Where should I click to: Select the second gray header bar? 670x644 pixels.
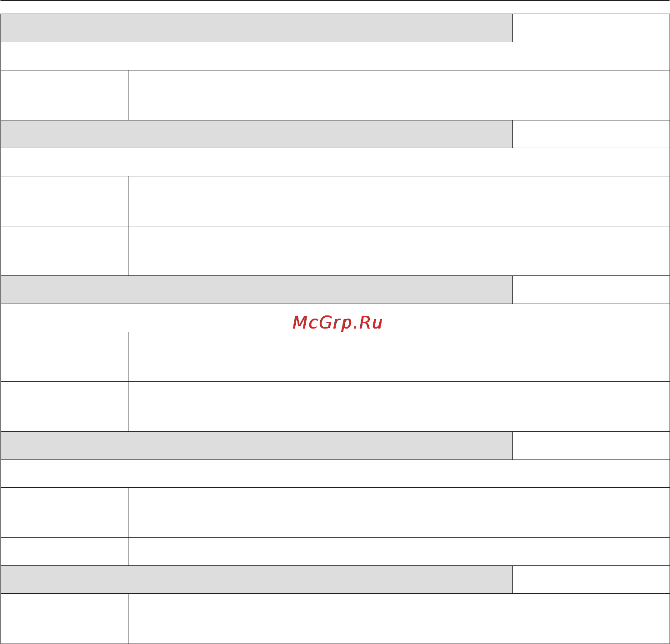click(257, 134)
